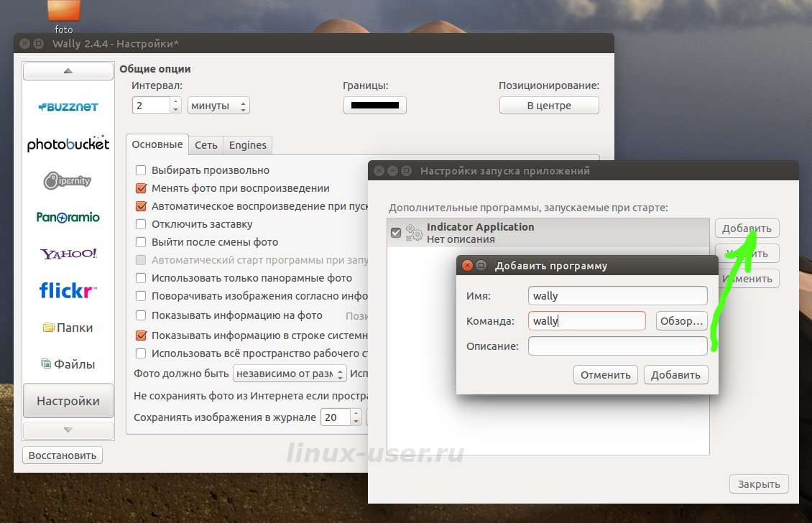Enable Отключить заставку option
Screen dimensions: 812x523
point(141,224)
